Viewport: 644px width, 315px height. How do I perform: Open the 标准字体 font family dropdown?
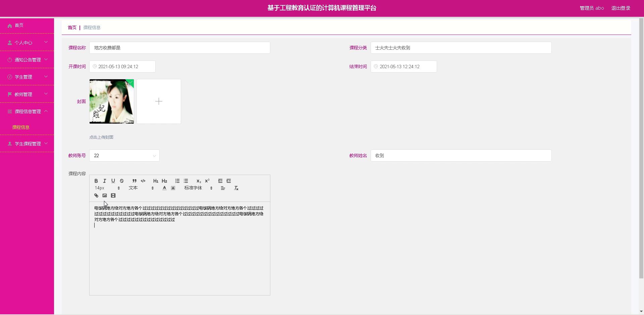pyautogui.click(x=198, y=188)
